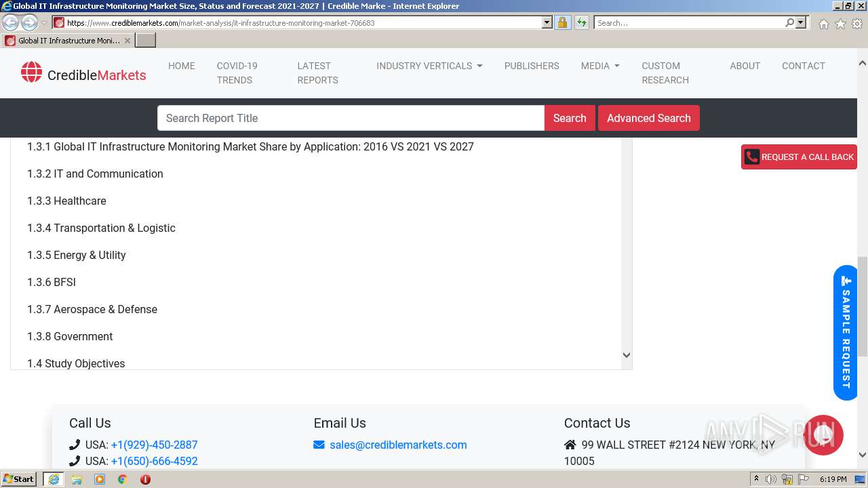Click the security lock icon in address bar
The image size is (868, 488).
coord(562,23)
